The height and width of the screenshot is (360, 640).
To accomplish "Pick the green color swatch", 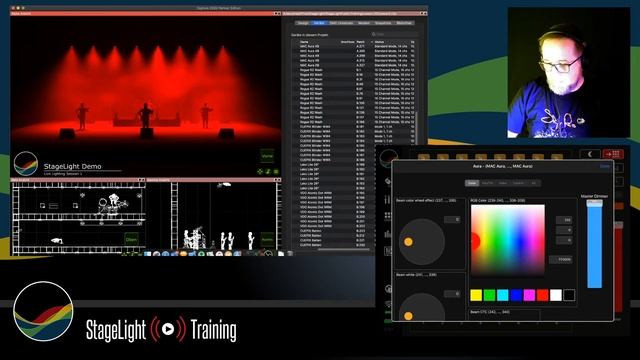I will pyautogui.click(x=489, y=295).
